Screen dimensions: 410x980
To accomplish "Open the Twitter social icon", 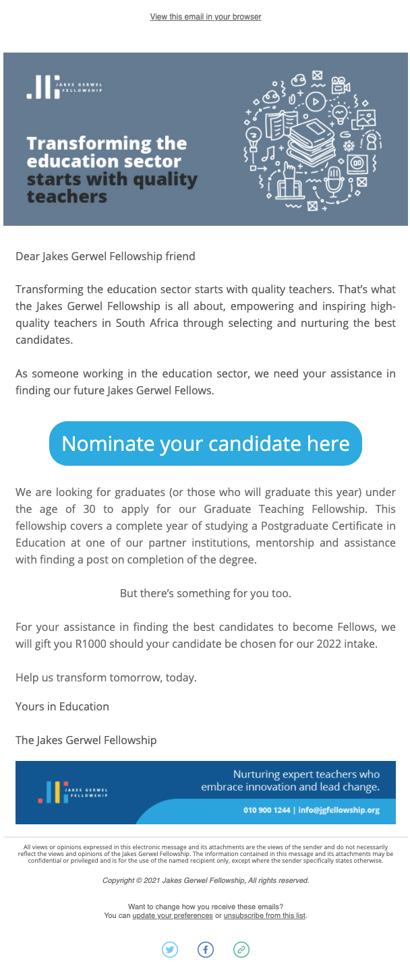I will click(x=170, y=950).
